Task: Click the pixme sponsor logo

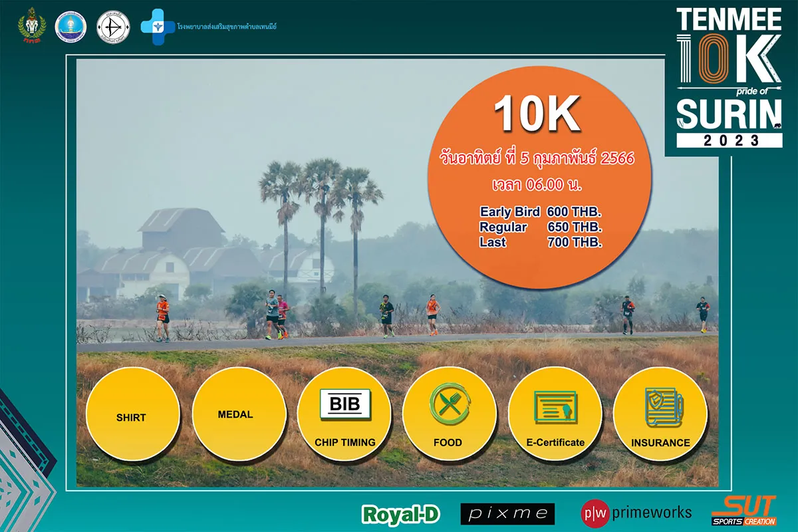Action: tap(507, 513)
